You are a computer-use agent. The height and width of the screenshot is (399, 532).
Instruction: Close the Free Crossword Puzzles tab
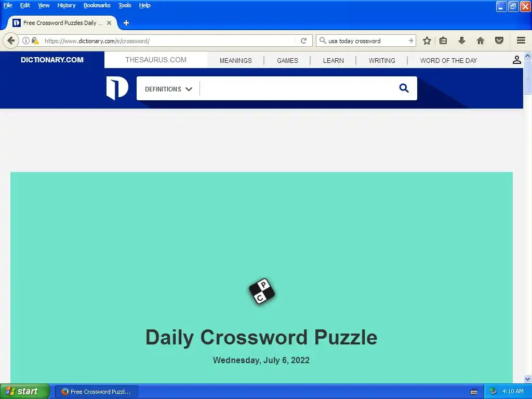coord(109,23)
